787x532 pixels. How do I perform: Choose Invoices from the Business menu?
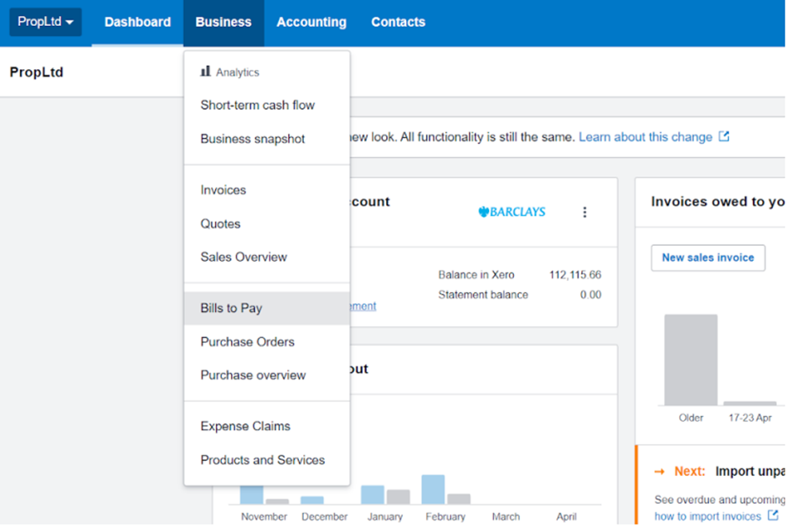[224, 190]
